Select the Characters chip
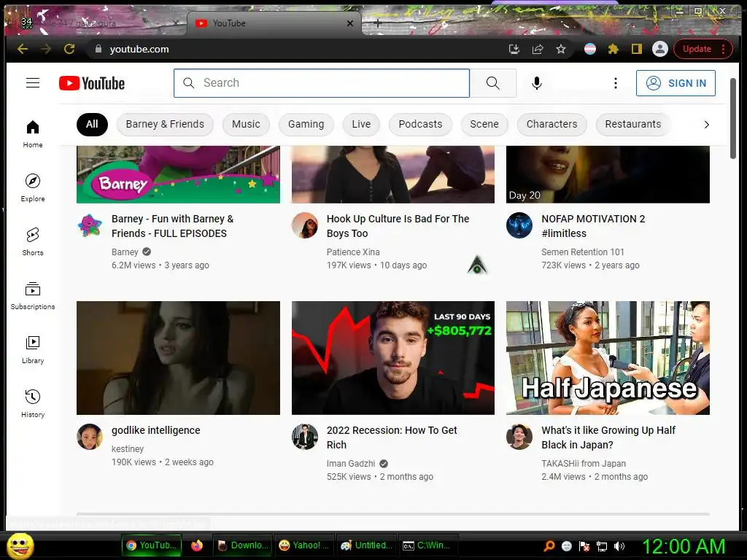 551,124
